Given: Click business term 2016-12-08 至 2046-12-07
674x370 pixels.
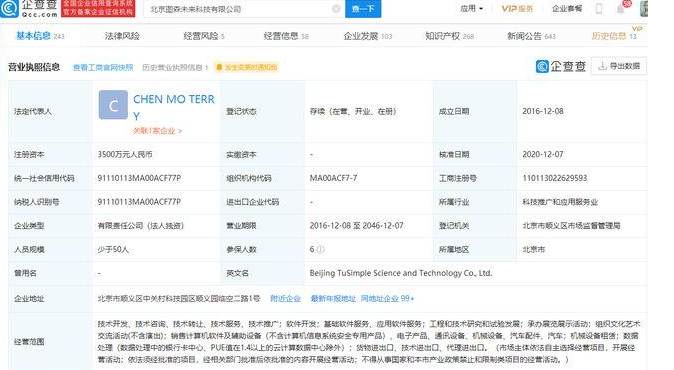Looking at the screenshot, I should point(356,226).
